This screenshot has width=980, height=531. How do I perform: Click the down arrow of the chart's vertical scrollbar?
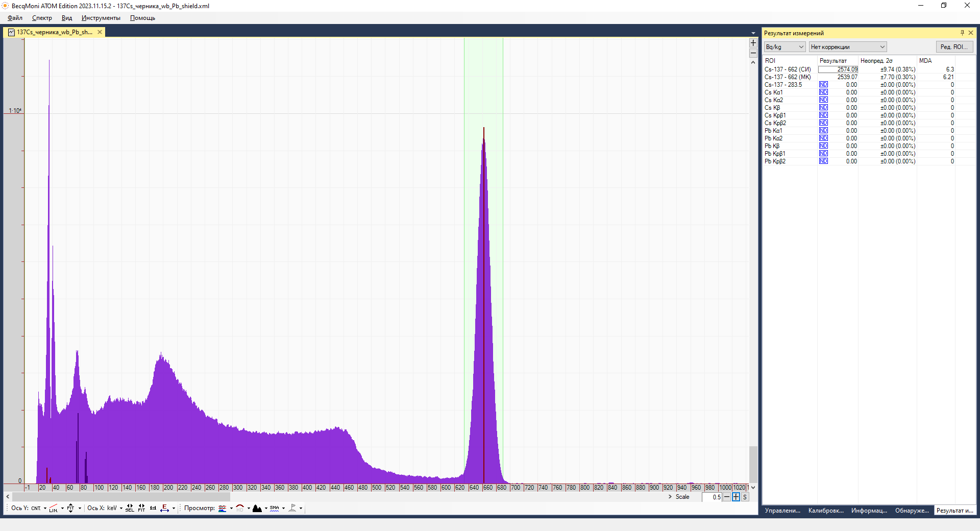tap(753, 487)
